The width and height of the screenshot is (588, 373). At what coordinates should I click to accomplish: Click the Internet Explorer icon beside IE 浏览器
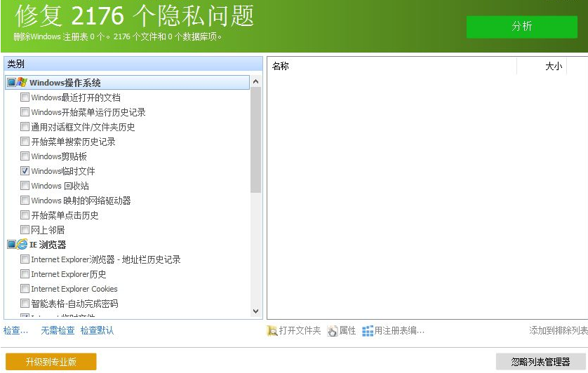pyautogui.click(x=22, y=245)
